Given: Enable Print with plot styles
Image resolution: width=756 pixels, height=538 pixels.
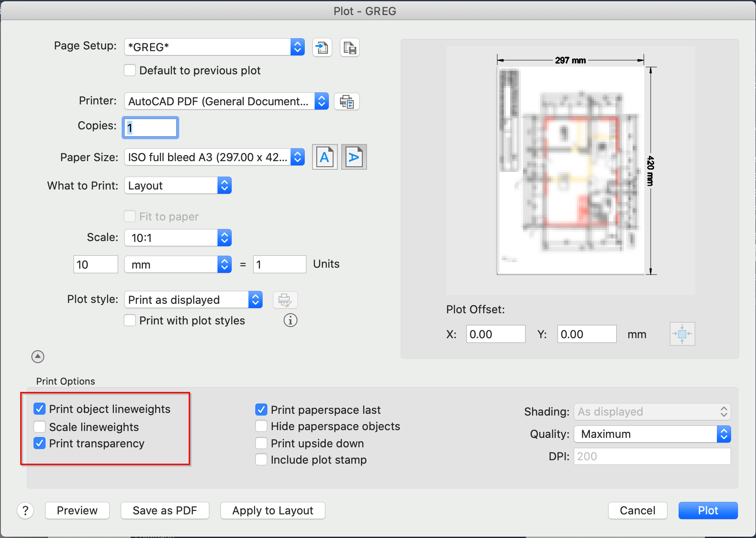Looking at the screenshot, I should coord(129,320).
